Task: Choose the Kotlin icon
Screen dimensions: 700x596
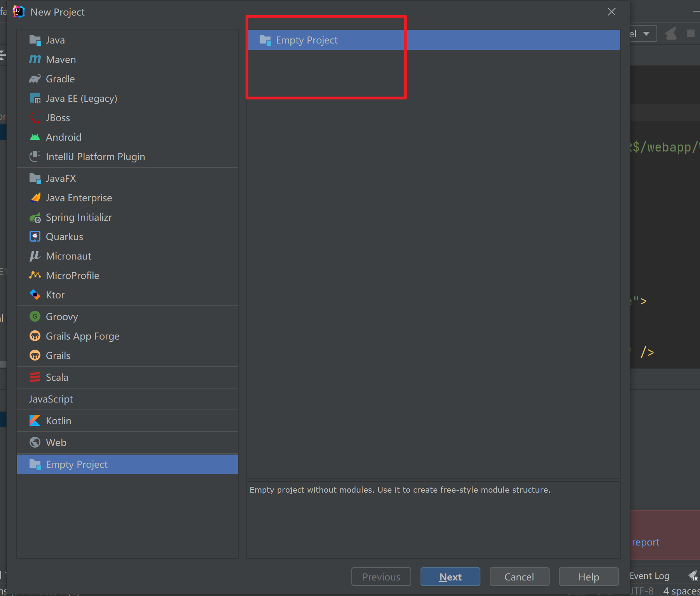Action: 35,420
